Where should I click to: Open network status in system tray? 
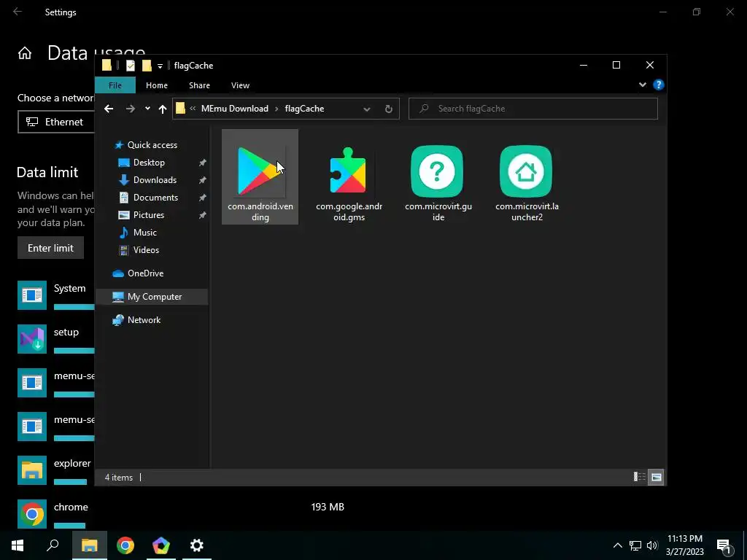pyautogui.click(x=635, y=545)
